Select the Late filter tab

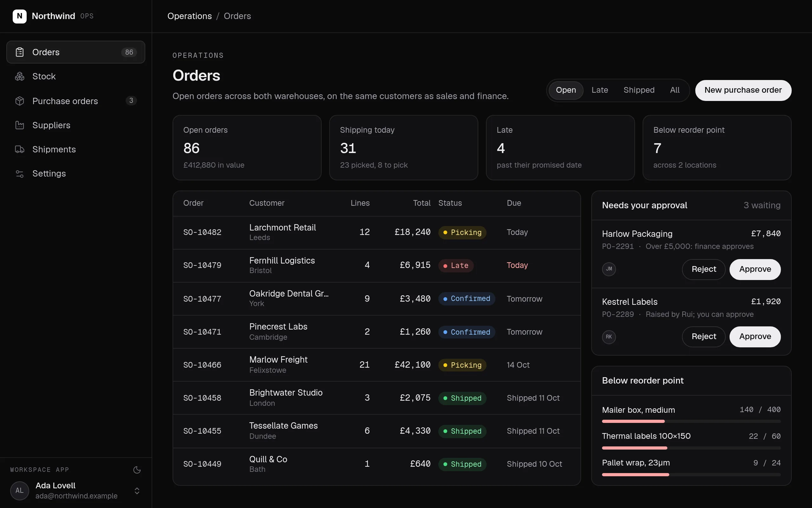(599, 90)
